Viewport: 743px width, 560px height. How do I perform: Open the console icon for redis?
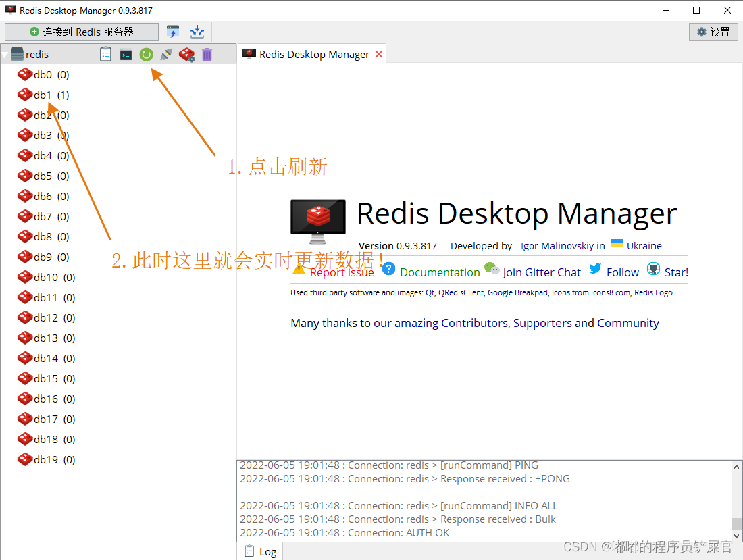(126, 55)
